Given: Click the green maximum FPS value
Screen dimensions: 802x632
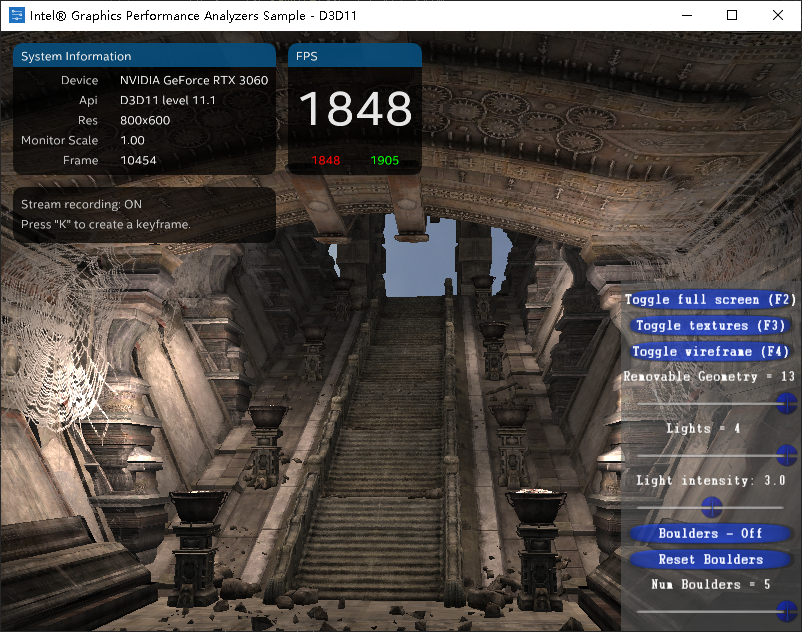Looking at the screenshot, I should [x=385, y=159].
